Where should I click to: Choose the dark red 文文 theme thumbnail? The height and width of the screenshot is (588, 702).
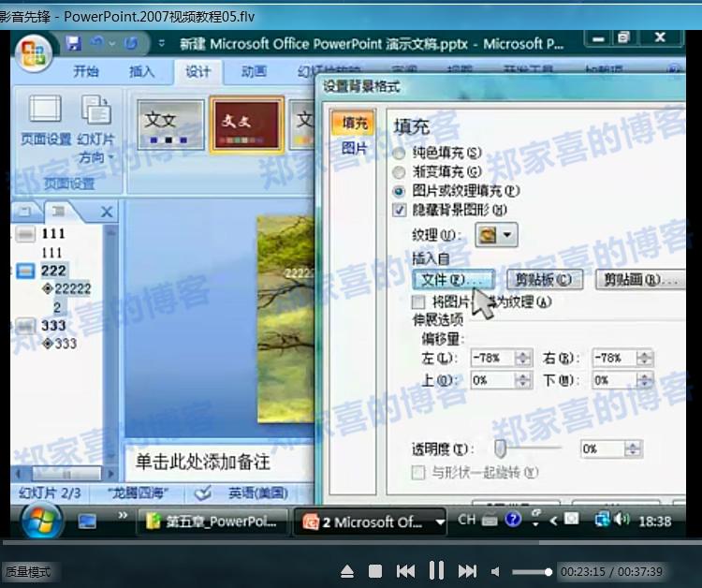point(247,125)
